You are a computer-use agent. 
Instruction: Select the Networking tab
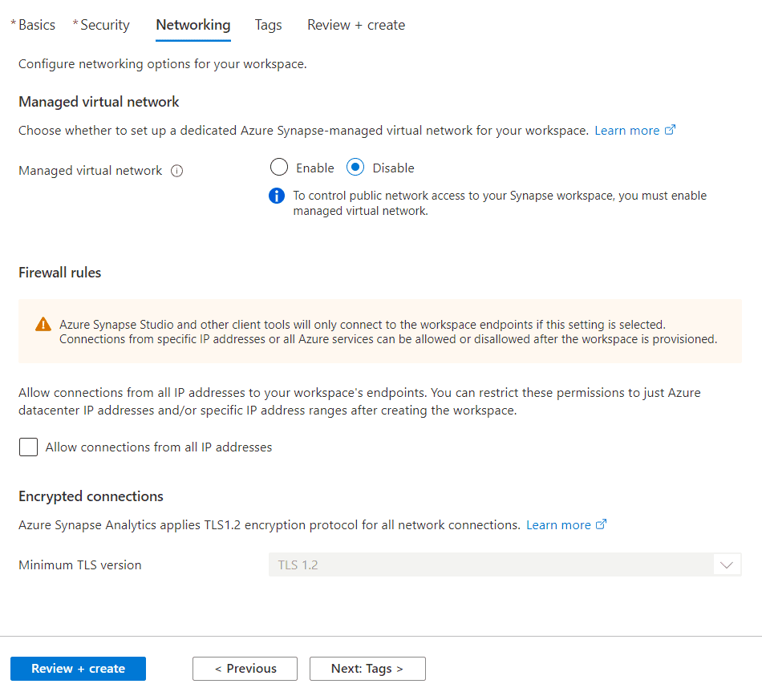coord(193,25)
